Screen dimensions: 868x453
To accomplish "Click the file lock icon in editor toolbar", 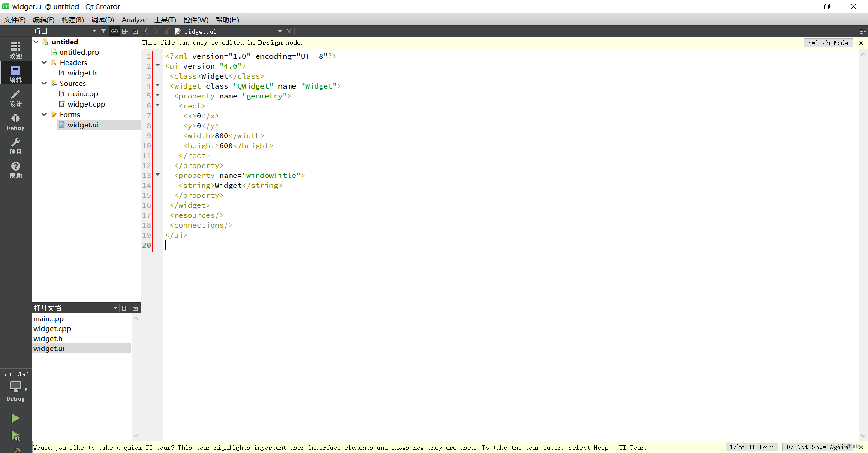I will (167, 31).
